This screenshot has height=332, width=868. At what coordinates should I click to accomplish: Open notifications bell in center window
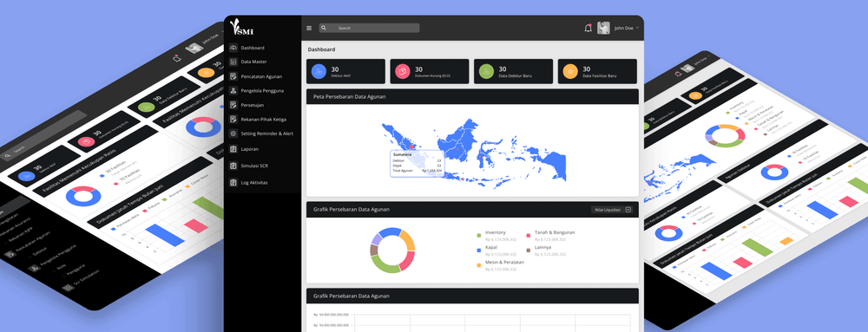tap(588, 29)
